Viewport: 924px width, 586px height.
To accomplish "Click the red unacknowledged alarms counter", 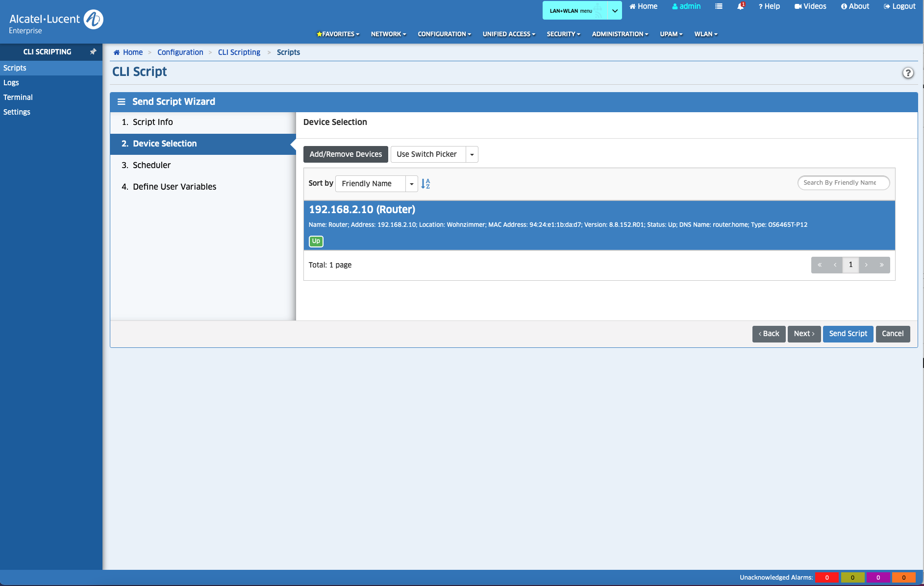I will [827, 577].
